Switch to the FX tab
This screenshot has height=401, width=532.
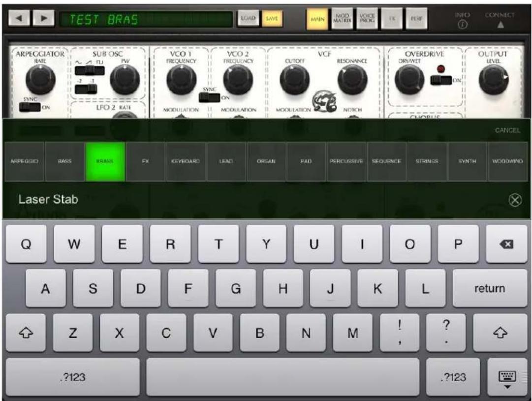(x=392, y=19)
